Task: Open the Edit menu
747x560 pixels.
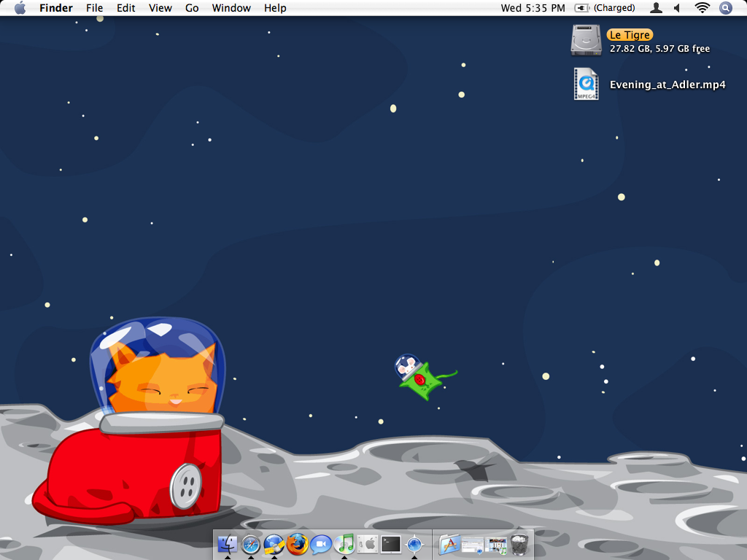Action: (125, 8)
